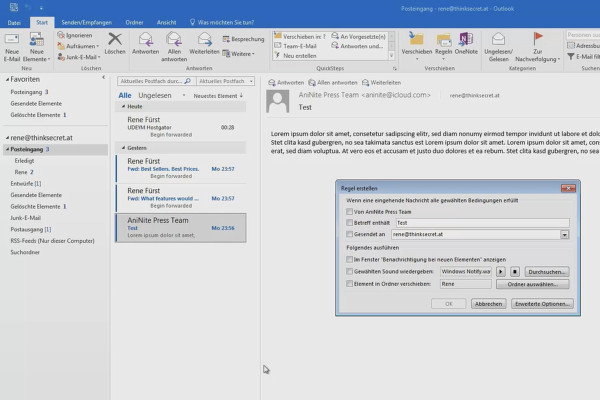Click Antworten in the reading pane
The image size is (600, 400).
286,83
